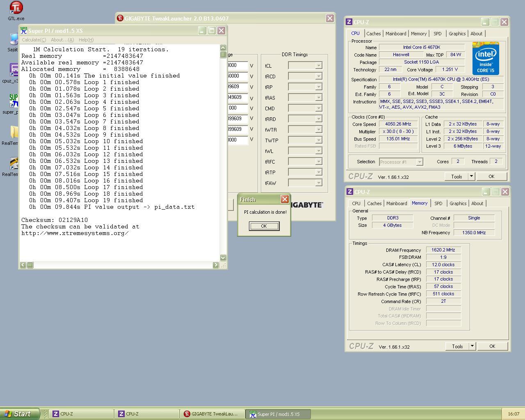
Task: Click the Super PI horizontal scrollbar right arrow
Action: coord(216,265)
